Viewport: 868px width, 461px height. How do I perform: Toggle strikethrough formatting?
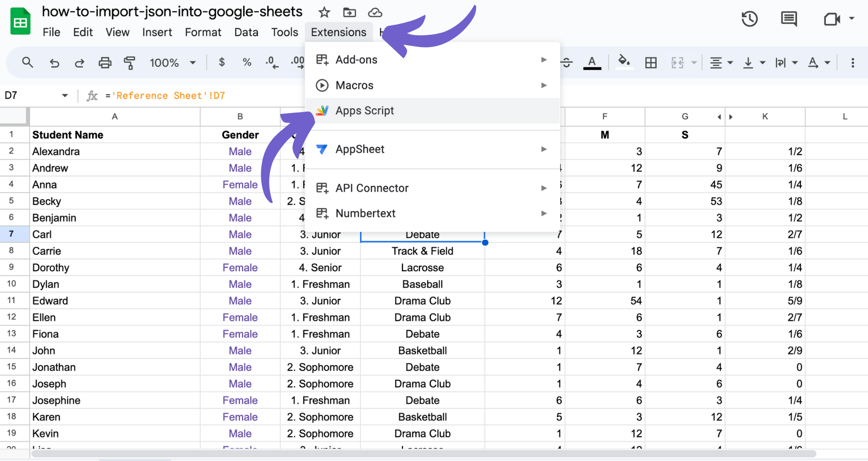(x=566, y=62)
